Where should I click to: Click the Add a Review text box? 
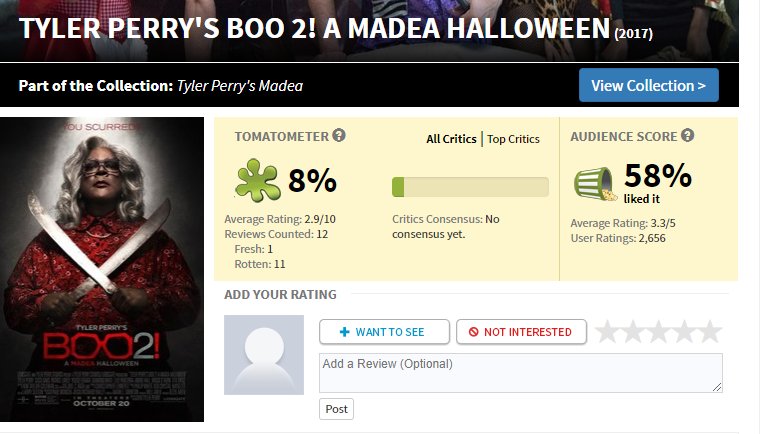(x=520, y=372)
